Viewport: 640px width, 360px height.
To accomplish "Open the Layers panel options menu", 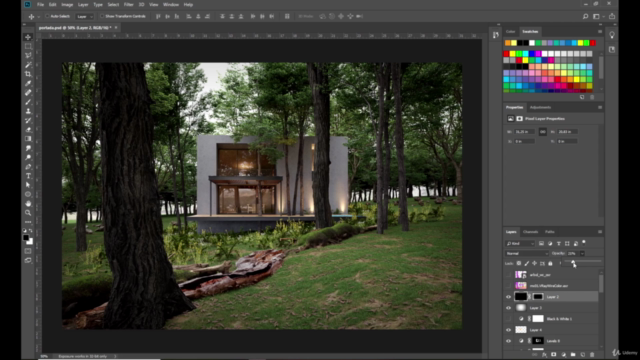I will tap(600, 232).
